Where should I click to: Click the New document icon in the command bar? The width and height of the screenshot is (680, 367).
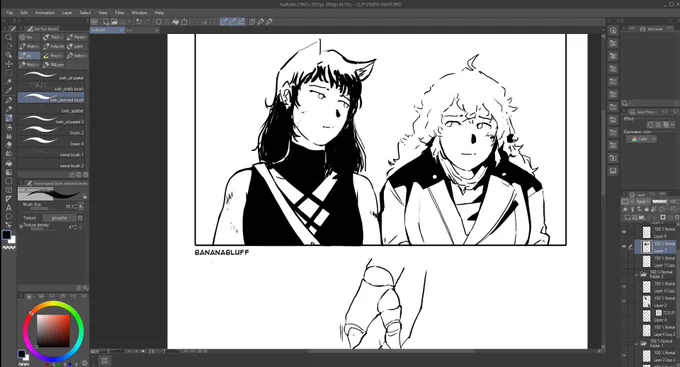[x=106, y=22]
